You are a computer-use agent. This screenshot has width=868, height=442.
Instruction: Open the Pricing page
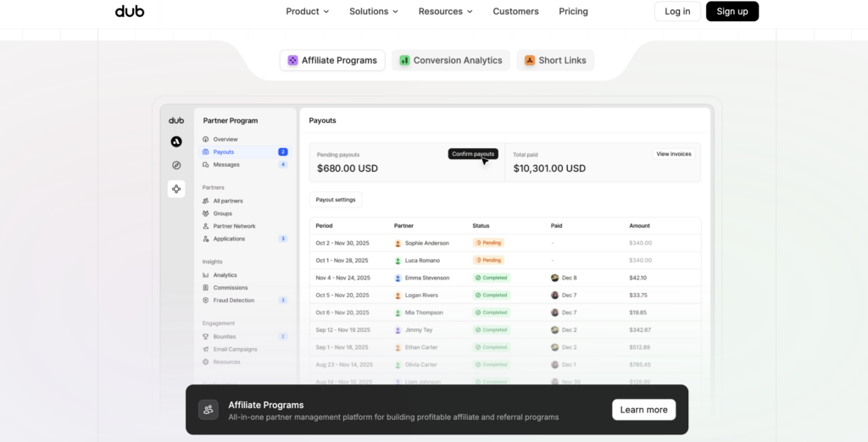coord(573,11)
